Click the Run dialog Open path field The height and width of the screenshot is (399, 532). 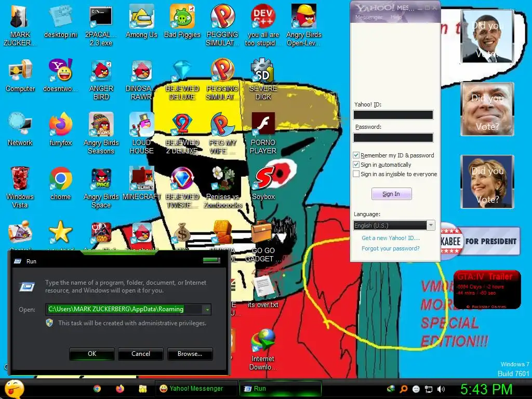(x=128, y=310)
